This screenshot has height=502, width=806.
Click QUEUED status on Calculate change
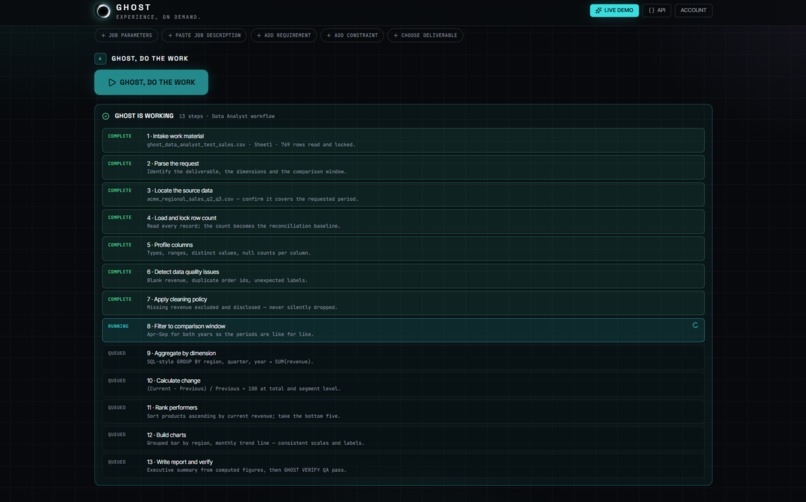click(117, 380)
